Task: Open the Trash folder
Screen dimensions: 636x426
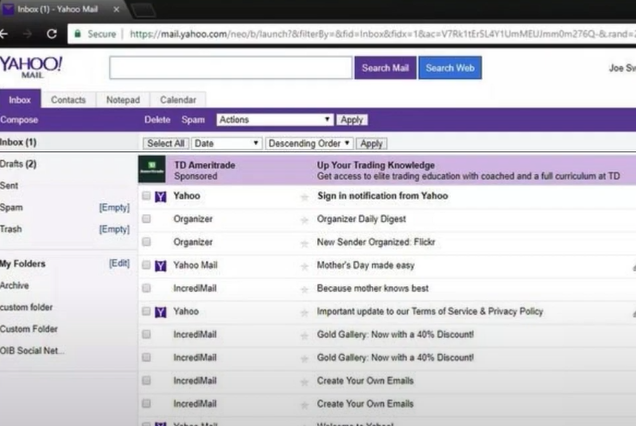Action: click(x=11, y=229)
